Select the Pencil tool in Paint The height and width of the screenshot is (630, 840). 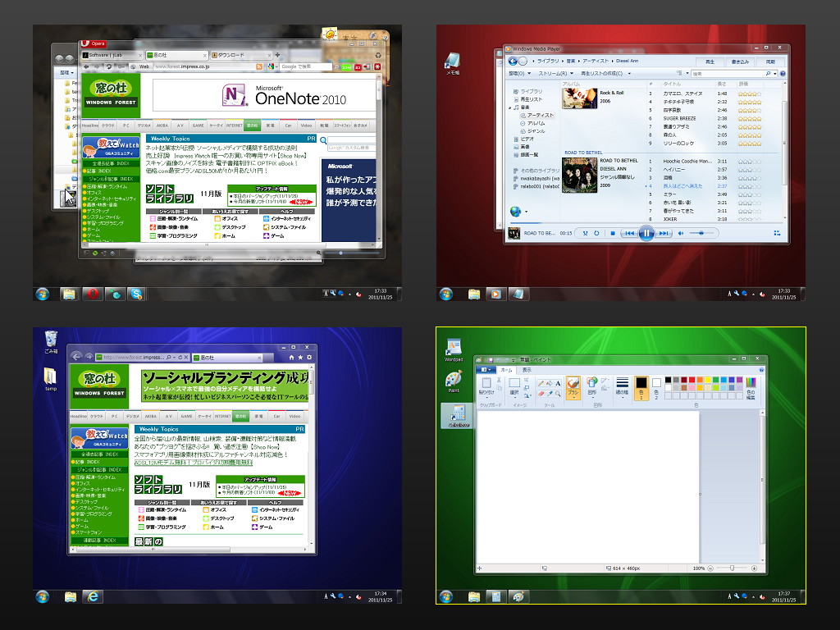tap(541, 383)
